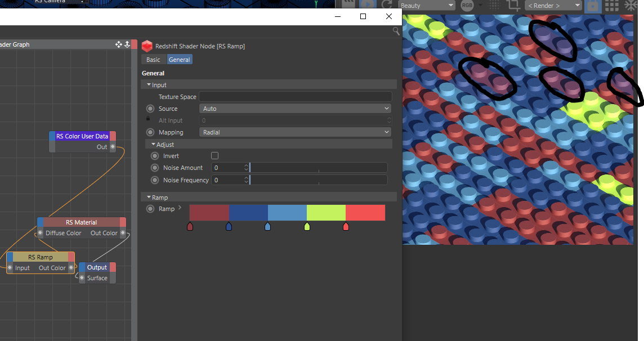The height and width of the screenshot is (341, 644).
Task: Click the render clapperboard icon in render view
Action: pyautogui.click(x=348, y=4)
